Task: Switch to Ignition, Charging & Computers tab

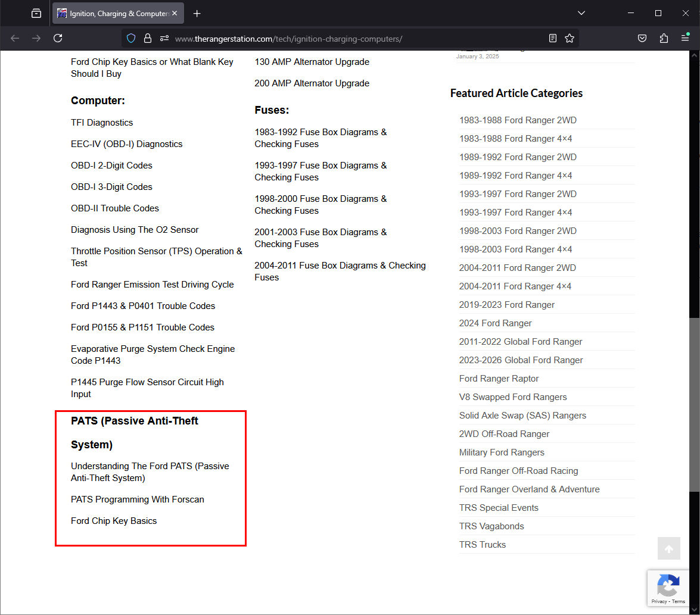Action: (x=119, y=13)
